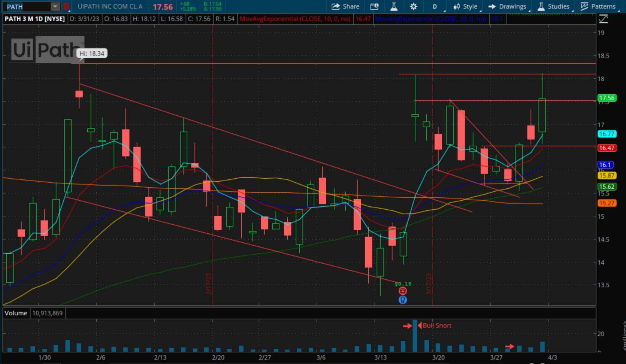
Task: Click the large red 17.56 last price in the header
Action: [x=163, y=7]
